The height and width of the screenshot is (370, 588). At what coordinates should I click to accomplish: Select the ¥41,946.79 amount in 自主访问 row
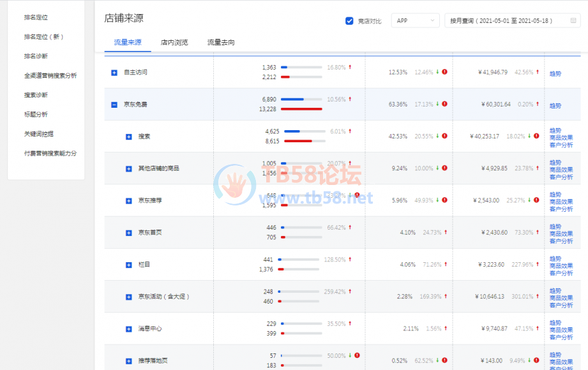[493, 72]
